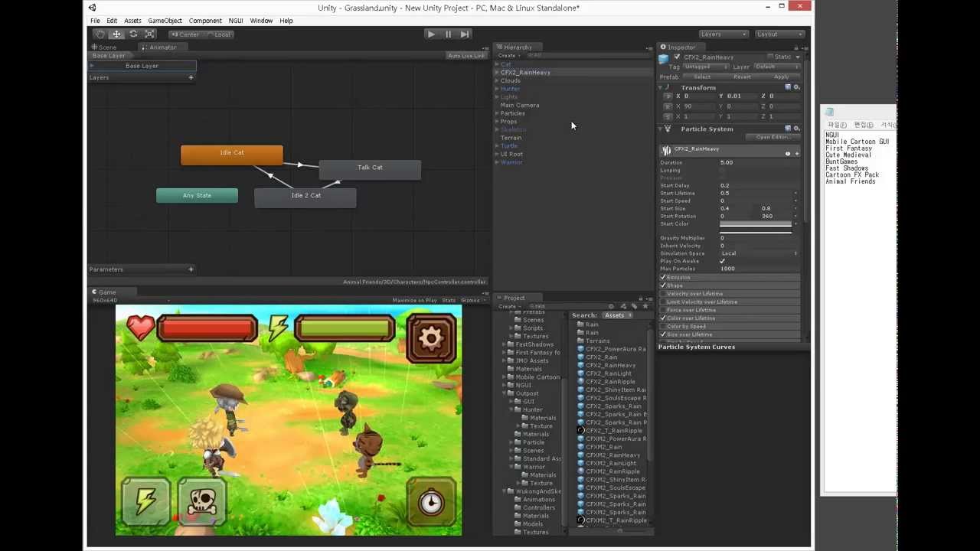Select the Scale tool in toolbar
The height and width of the screenshot is (551, 980).
point(150,34)
